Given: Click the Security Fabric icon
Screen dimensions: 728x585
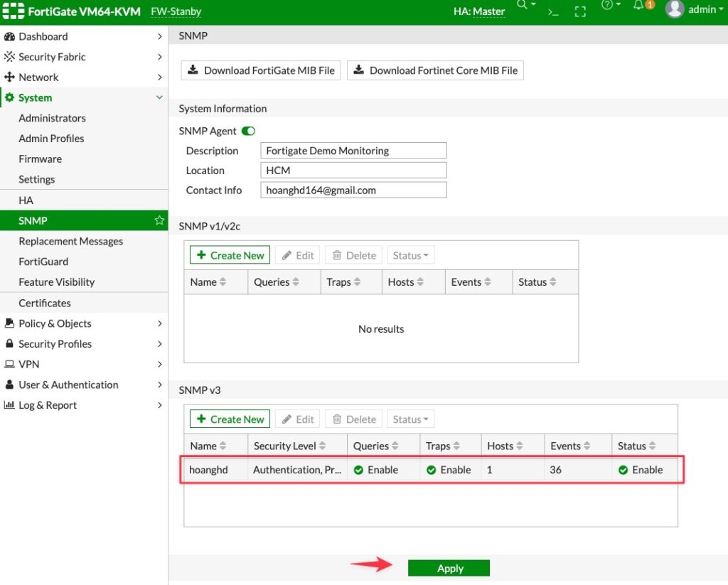Looking at the screenshot, I should pyautogui.click(x=9, y=57).
